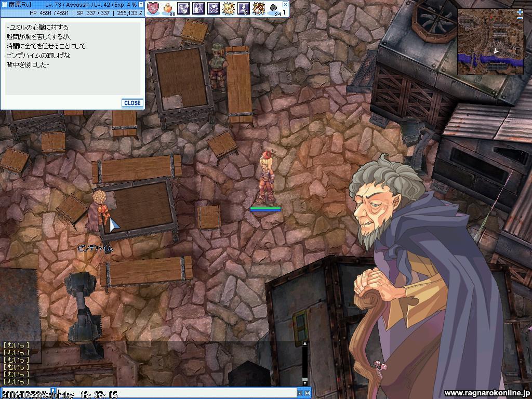
Task: Collapse the status window with up-arrow
Action: coord(141,5)
